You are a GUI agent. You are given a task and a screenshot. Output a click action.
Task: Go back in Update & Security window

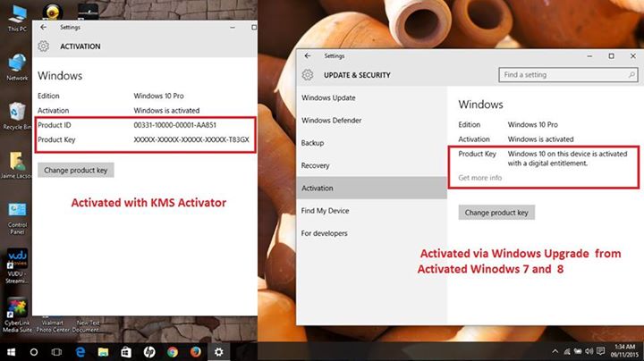coord(308,55)
